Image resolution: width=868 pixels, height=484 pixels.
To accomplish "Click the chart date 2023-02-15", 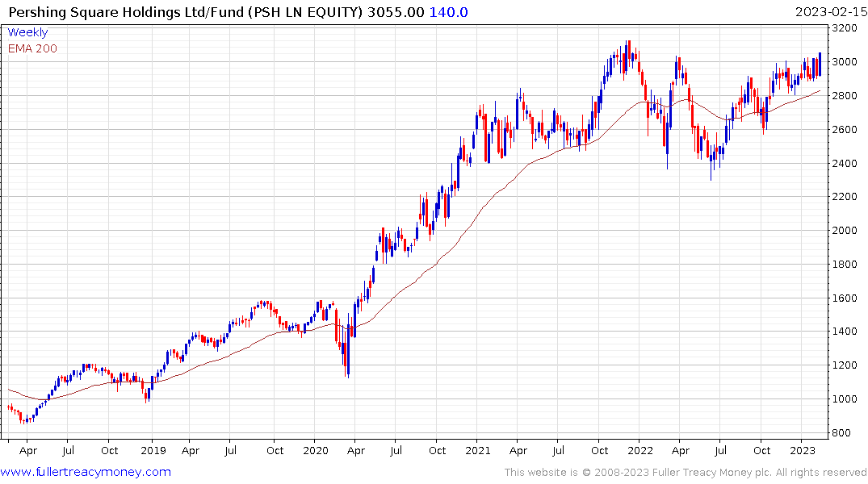I will pos(831,12).
